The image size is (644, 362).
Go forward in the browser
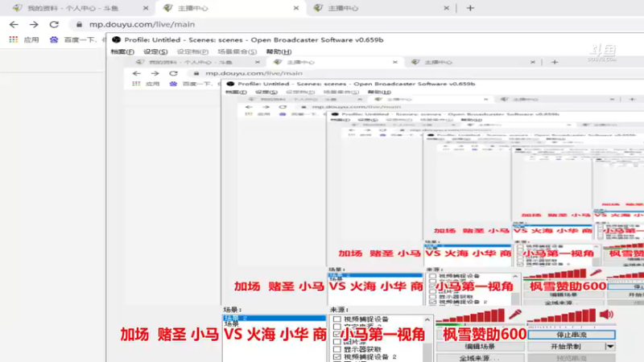pos(34,25)
